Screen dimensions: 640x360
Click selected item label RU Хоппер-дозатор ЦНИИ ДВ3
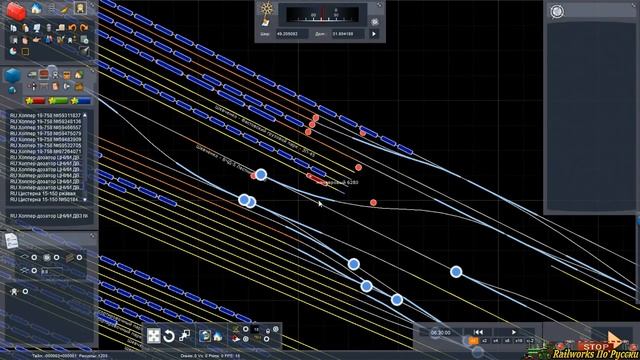(x=49, y=216)
